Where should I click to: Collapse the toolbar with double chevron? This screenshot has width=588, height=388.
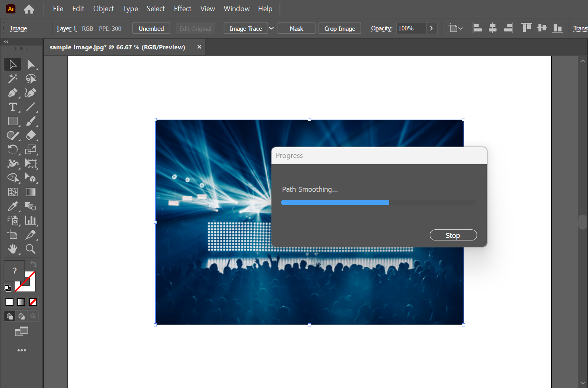point(6,41)
